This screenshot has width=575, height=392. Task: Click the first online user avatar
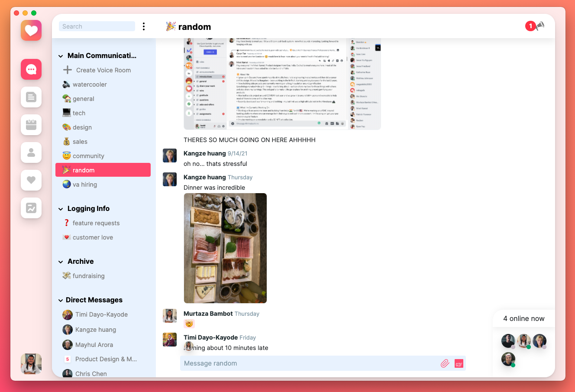click(x=508, y=341)
